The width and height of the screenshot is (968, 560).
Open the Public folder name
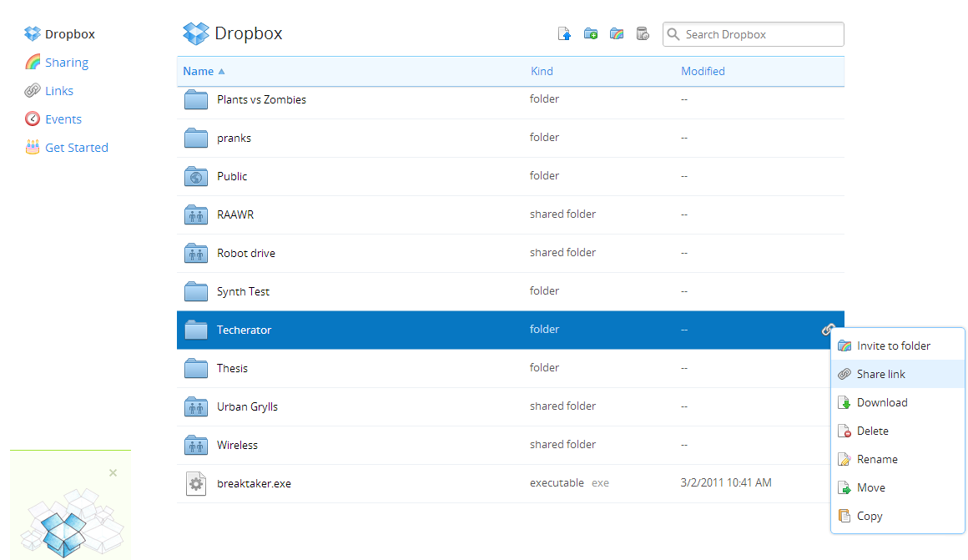click(x=232, y=176)
